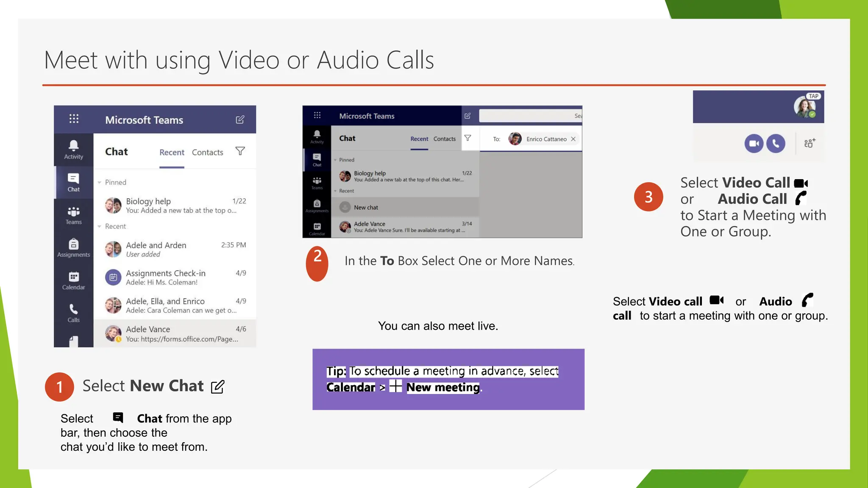Switch to Contacts tab in left chat panel
868x488 pixels.
(x=207, y=152)
